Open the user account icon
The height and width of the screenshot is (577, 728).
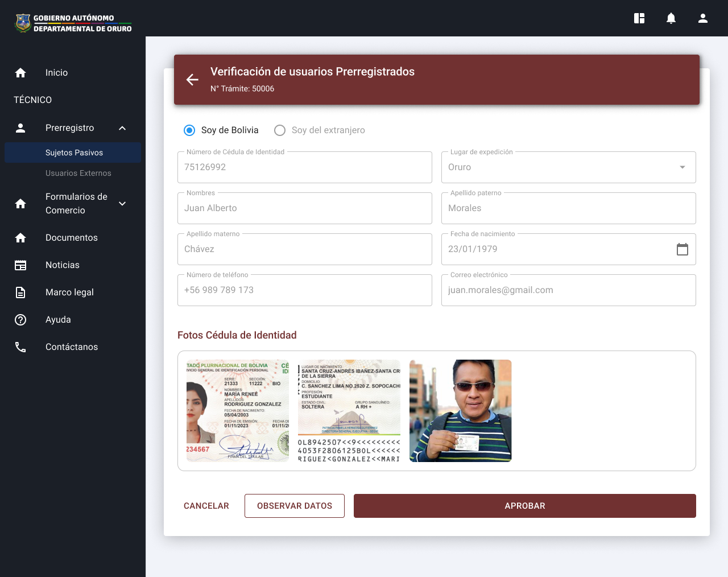[x=703, y=18]
